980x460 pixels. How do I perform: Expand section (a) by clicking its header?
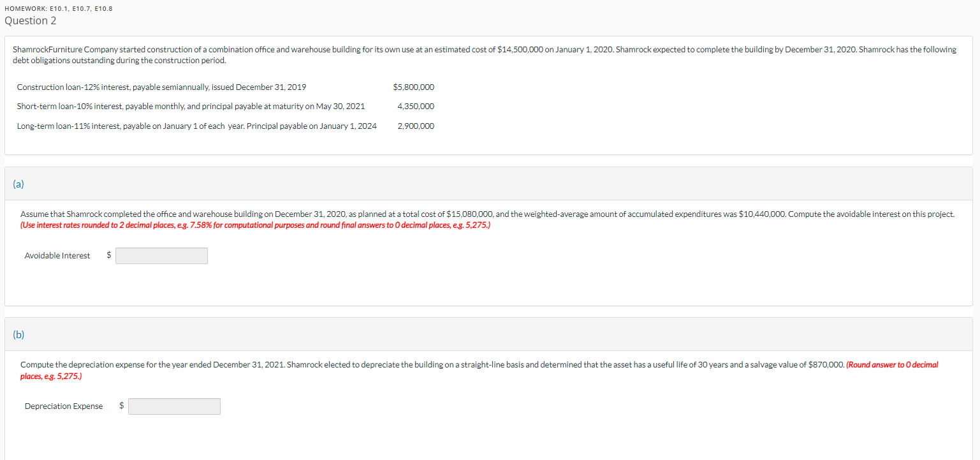(18, 184)
